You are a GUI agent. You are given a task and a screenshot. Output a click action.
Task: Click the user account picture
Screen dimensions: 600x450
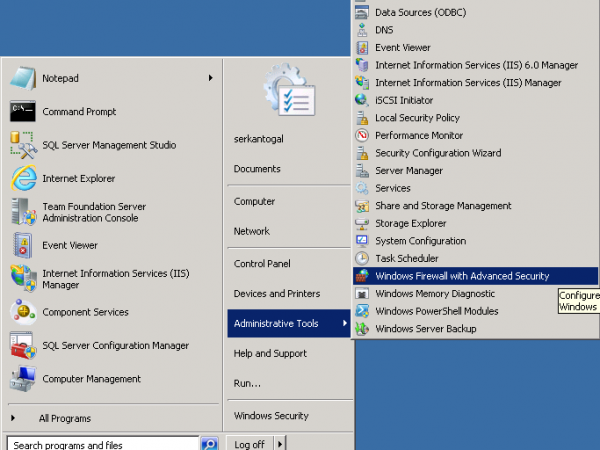pyautogui.click(x=289, y=90)
